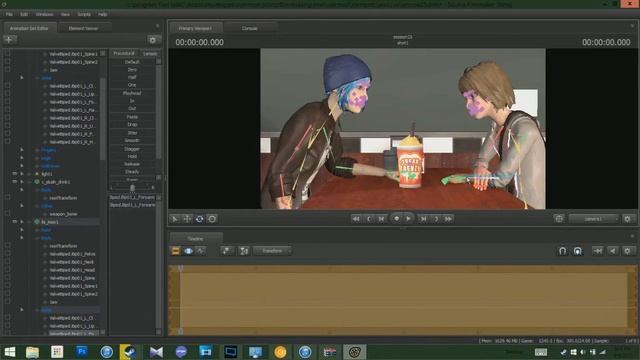Toggle visibility eye for c_slush_drink1
640x360 pixels.
pyautogui.click(x=15, y=182)
